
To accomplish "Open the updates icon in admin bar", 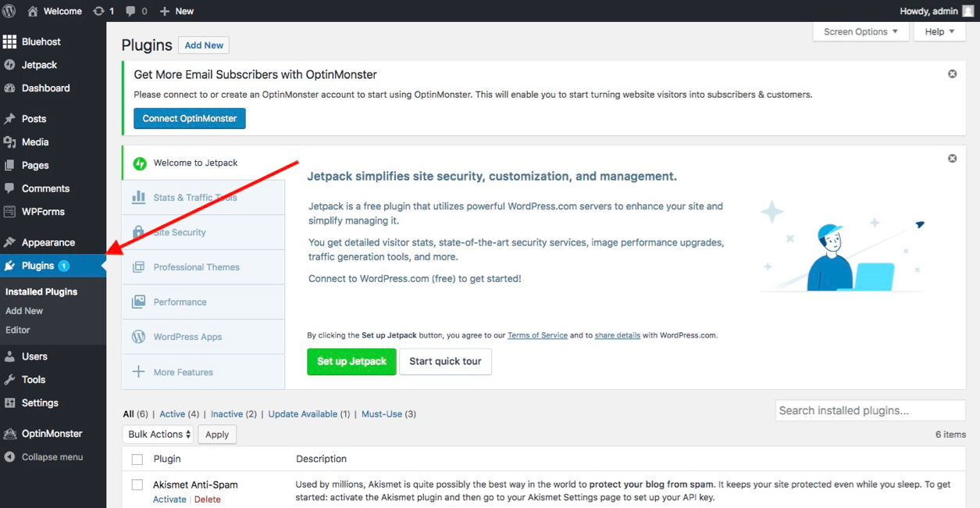I will (x=98, y=11).
